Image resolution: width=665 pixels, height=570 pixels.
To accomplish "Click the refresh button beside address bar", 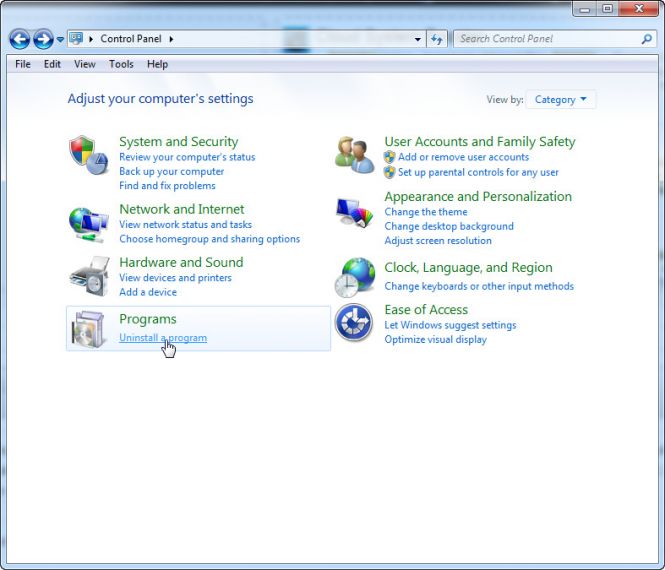I will [x=437, y=39].
